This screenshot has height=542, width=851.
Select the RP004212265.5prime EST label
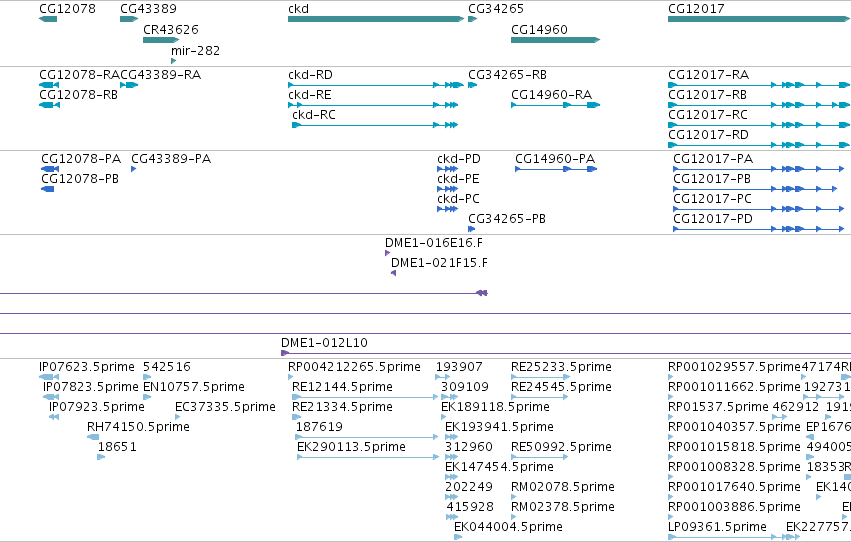[354, 367]
